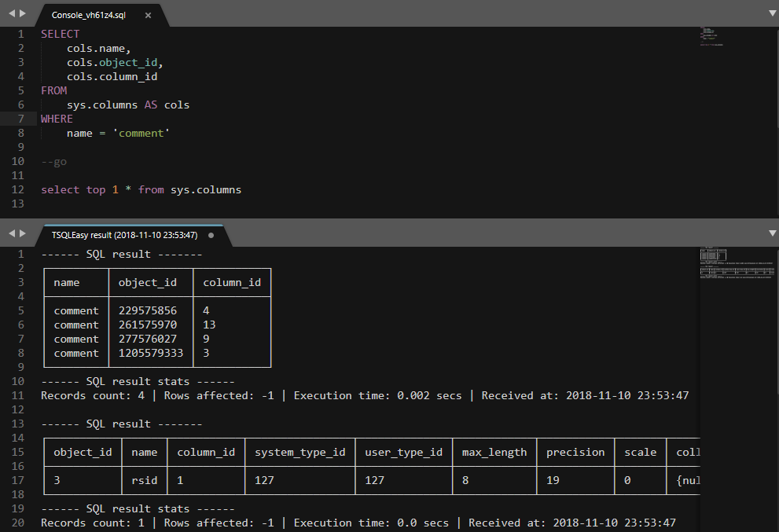Select the Console_vh61z4.sql tab
Image resolution: width=779 pixels, height=532 pixels.
coord(89,14)
